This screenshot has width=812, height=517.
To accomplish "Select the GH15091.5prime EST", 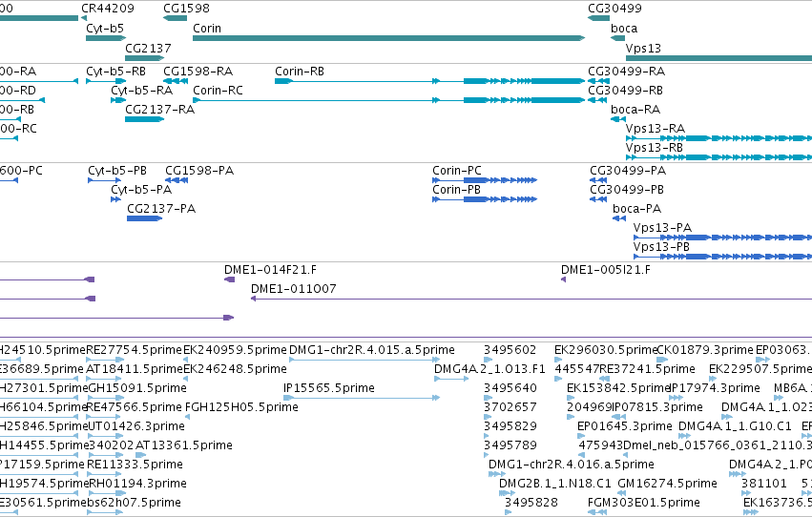I will point(106,398).
